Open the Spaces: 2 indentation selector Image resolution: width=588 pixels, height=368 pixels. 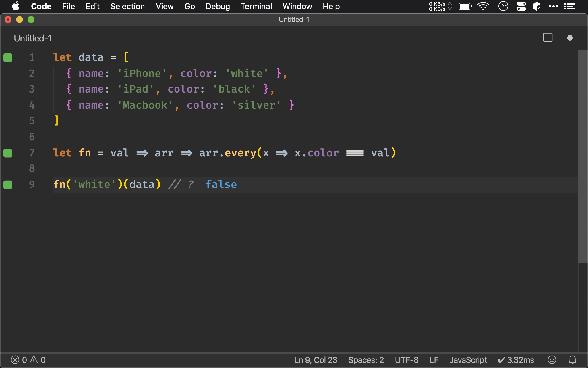(x=366, y=360)
